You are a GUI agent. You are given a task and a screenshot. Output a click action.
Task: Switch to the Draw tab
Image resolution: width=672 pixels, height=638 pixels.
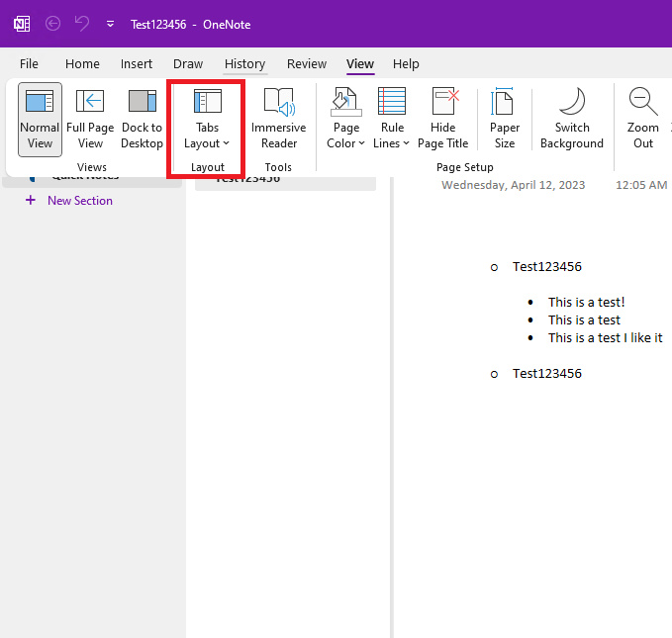(188, 64)
